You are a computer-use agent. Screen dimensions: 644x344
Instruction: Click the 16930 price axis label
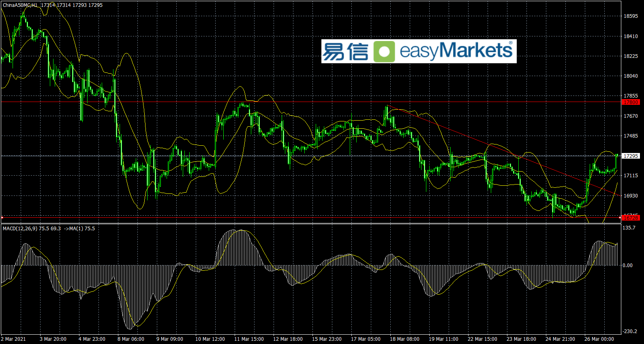click(x=631, y=196)
